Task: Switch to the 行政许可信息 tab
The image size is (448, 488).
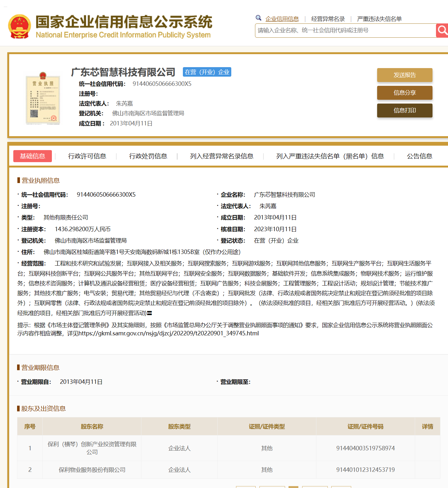Action: [x=87, y=156]
